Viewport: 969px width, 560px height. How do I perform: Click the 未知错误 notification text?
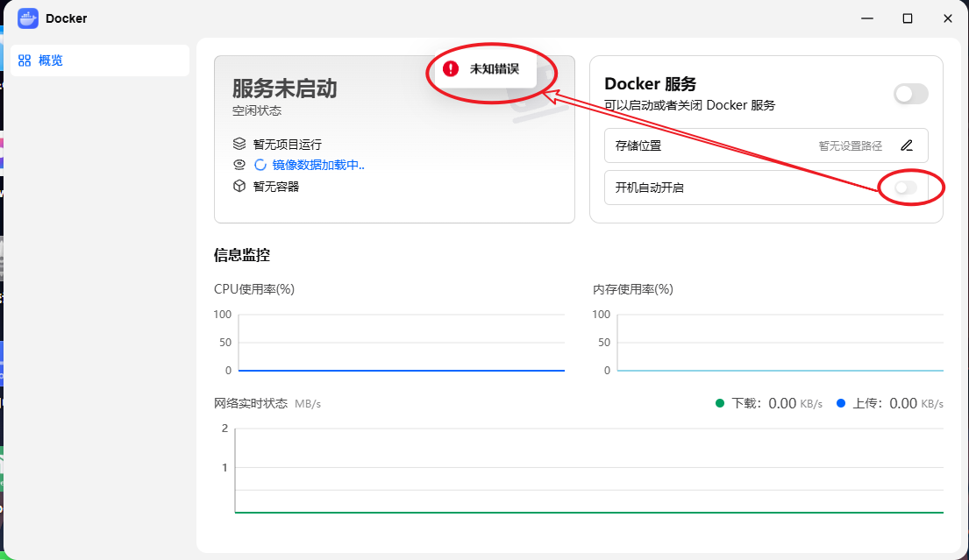(x=495, y=68)
